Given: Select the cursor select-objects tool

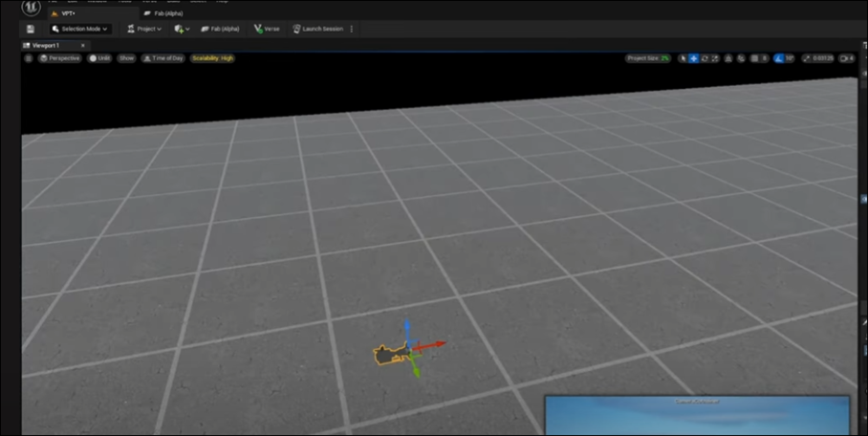Looking at the screenshot, I should pos(684,58).
